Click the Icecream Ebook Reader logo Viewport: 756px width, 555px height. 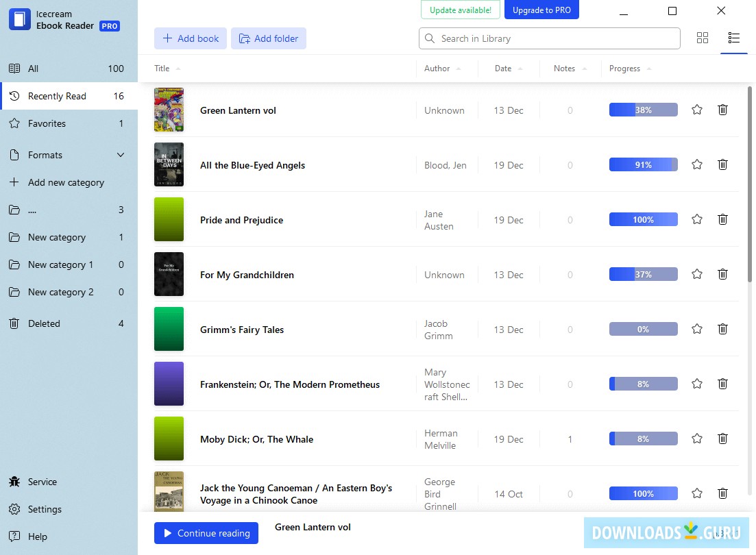pos(20,19)
